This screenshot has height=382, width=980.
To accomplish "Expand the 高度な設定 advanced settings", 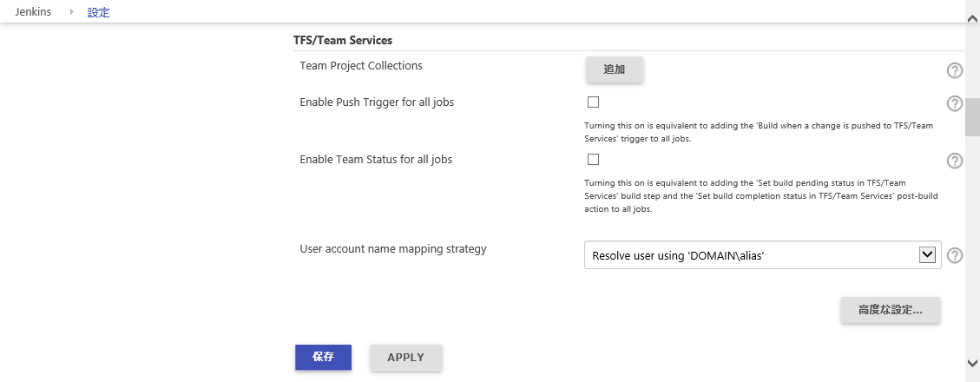I will [890, 310].
